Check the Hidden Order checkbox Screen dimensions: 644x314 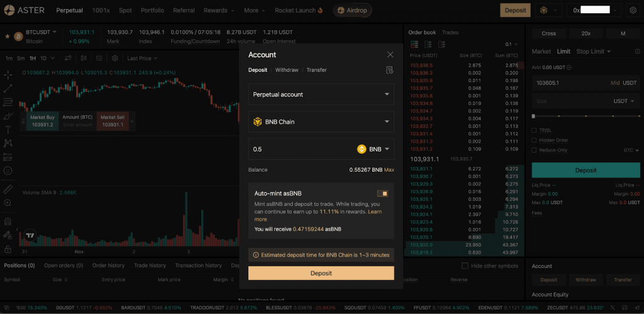[535, 140]
